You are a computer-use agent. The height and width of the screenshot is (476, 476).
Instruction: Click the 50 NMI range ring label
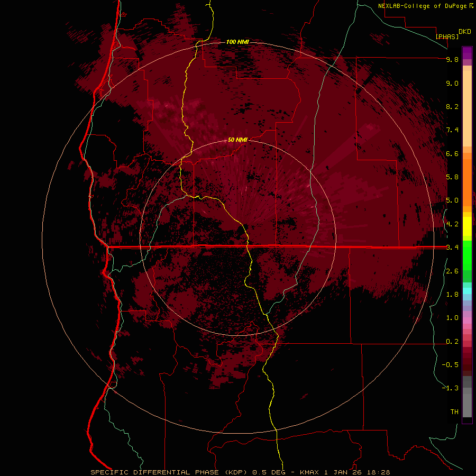click(x=237, y=140)
